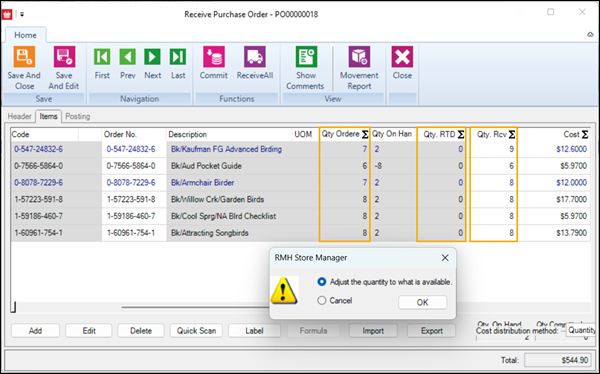
Task: Click sigma icon on Qty Ordered column
Action: [365, 134]
